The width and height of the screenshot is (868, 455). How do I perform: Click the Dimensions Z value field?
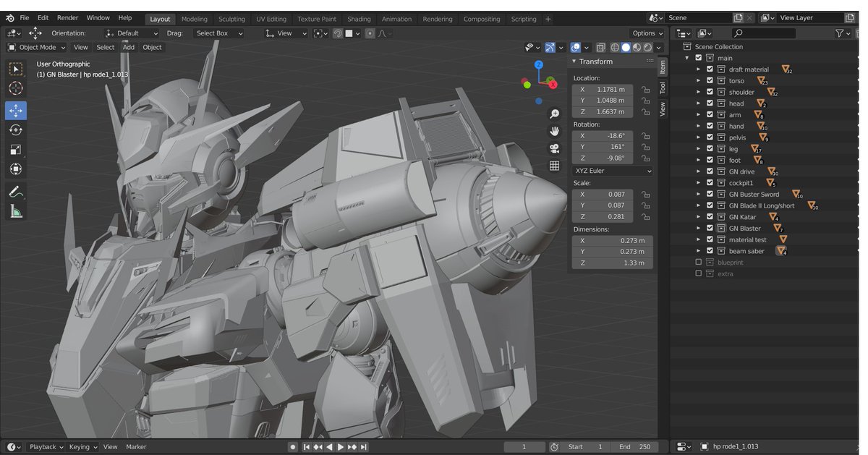[x=613, y=263]
